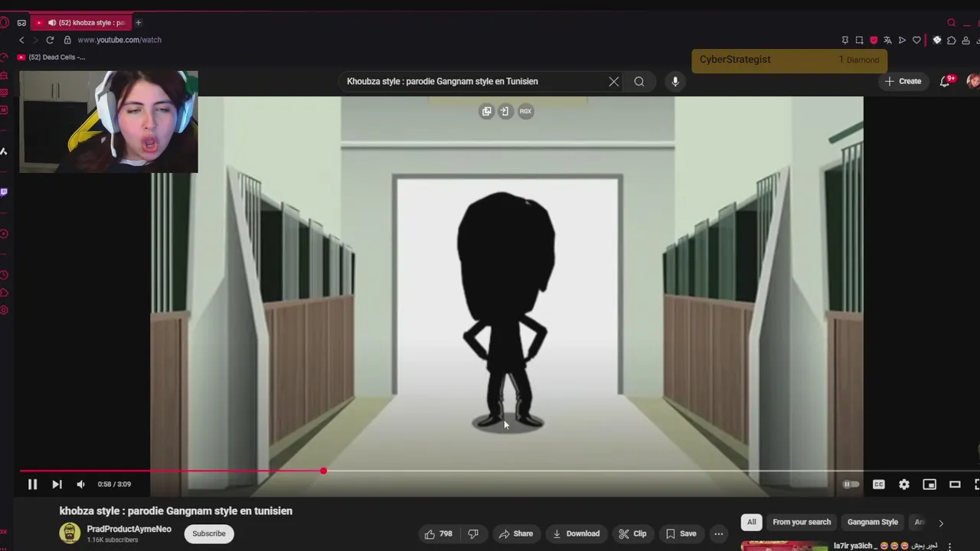The width and height of the screenshot is (980, 551).
Task: Open browser profile account icon
Action: coord(966,40)
